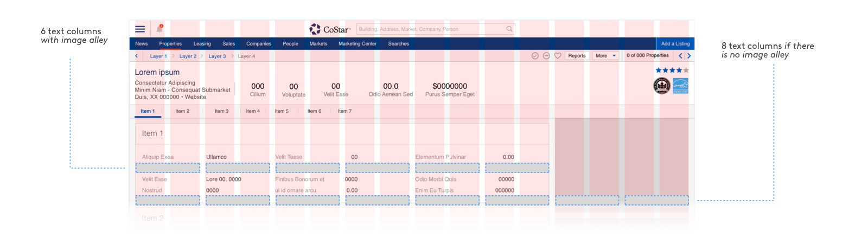Screen dimensions: 868x244
Task: Toggle the heart favorite icon
Action: click(x=558, y=56)
